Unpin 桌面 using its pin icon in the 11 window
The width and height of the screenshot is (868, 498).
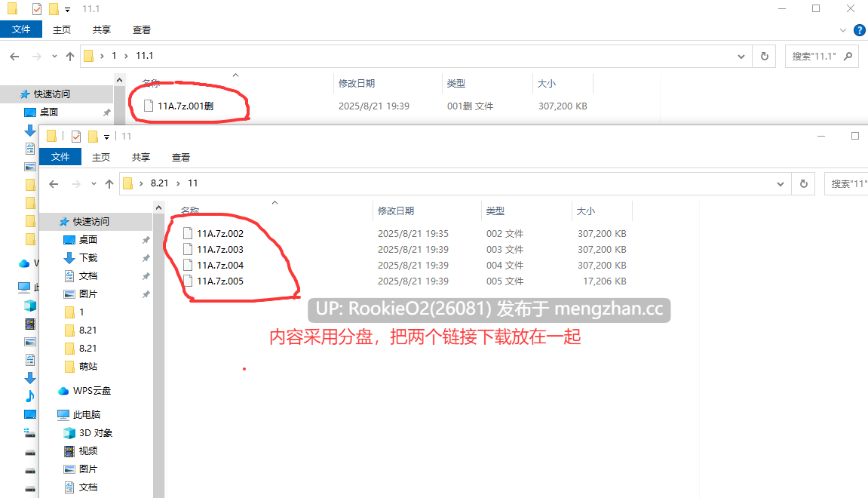(x=146, y=240)
